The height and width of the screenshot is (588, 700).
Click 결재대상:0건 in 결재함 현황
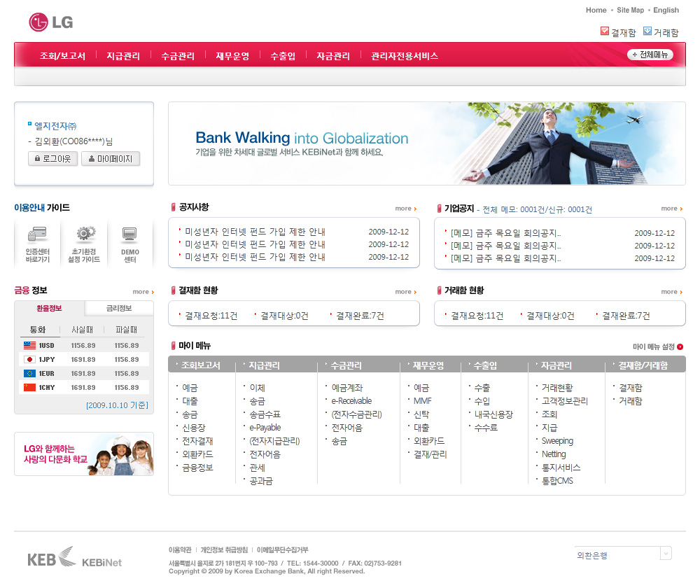(x=284, y=316)
